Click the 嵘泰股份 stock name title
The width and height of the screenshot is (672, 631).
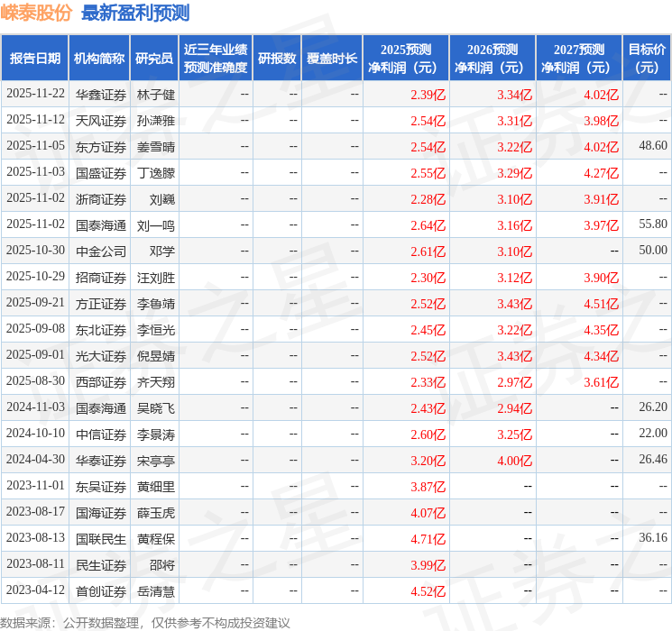coord(37,13)
